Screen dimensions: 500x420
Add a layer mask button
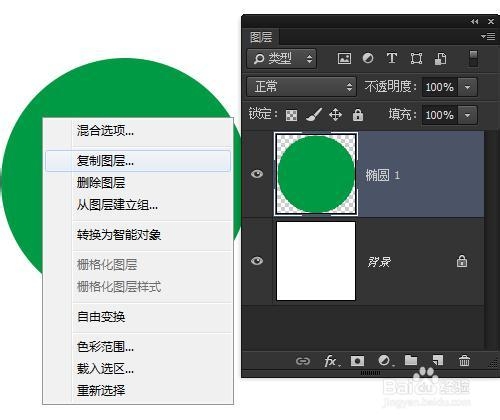tap(357, 361)
